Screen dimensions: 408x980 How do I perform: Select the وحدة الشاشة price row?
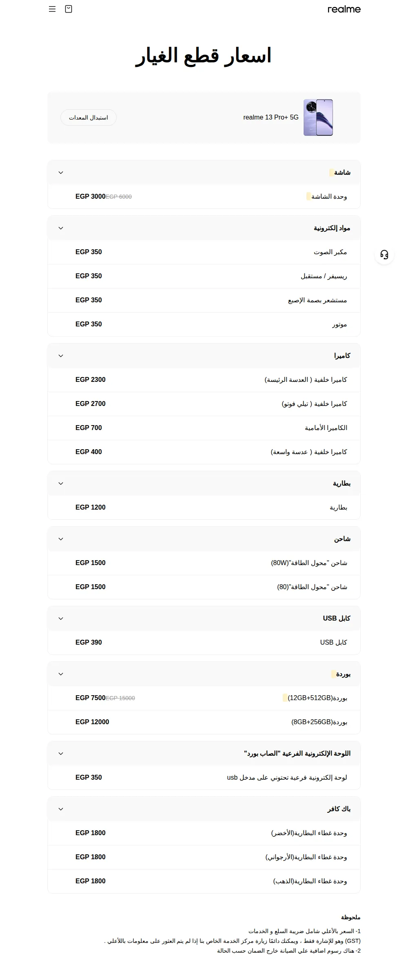[x=204, y=197]
